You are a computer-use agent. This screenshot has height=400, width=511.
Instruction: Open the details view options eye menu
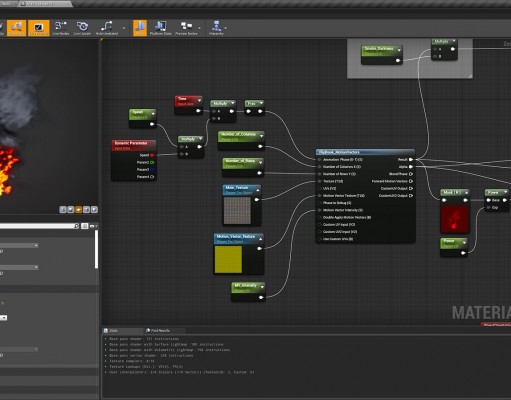[93, 226]
